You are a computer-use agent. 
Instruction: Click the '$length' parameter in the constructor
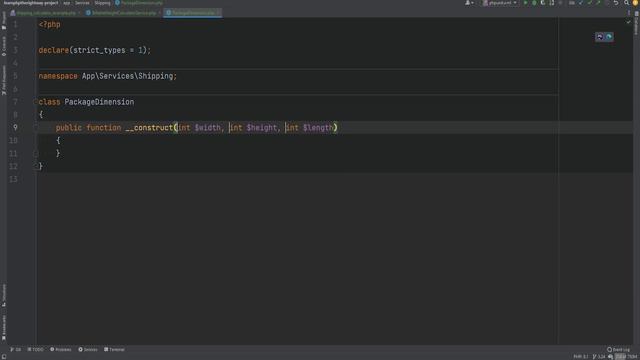(318, 127)
